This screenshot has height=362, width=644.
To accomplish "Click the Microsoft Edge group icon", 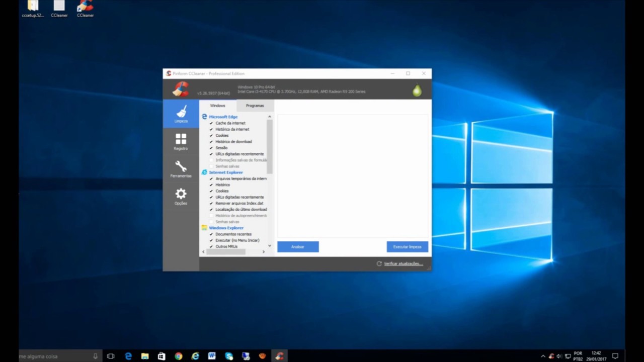I will tap(204, 117).
